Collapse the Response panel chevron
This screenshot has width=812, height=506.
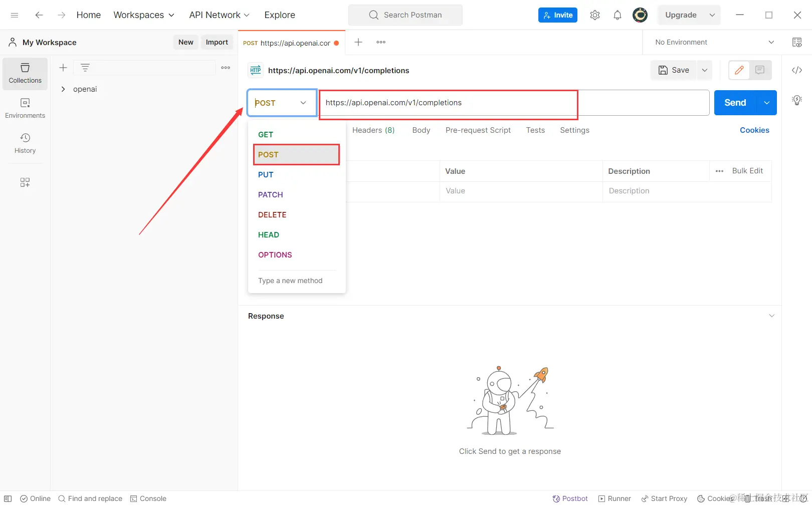[772, 316]
